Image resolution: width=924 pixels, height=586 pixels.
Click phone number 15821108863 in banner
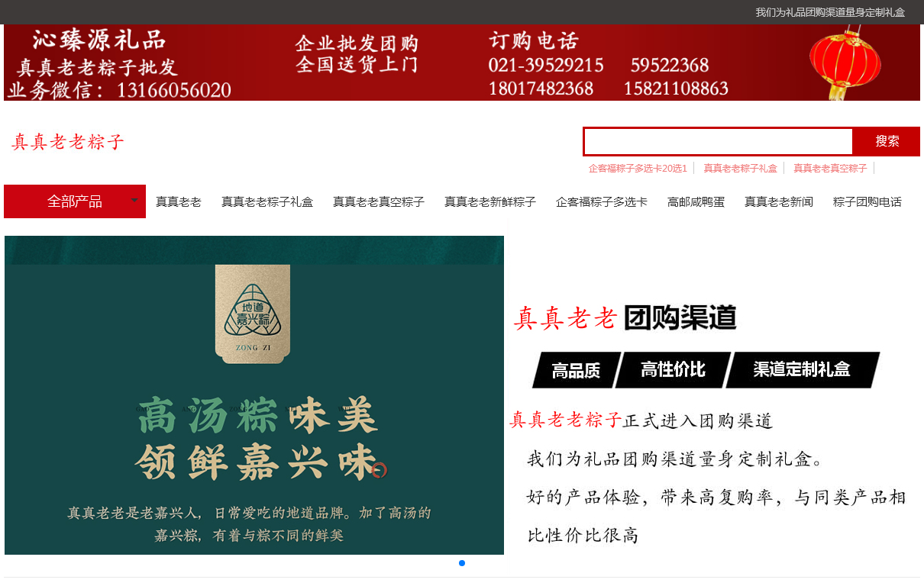[x=676, y=89]
